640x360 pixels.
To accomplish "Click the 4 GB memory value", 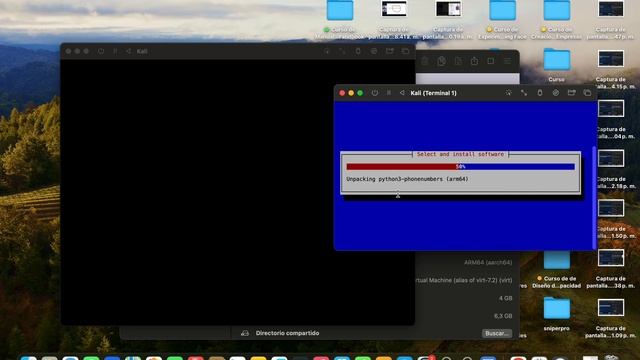I will 505,298.
